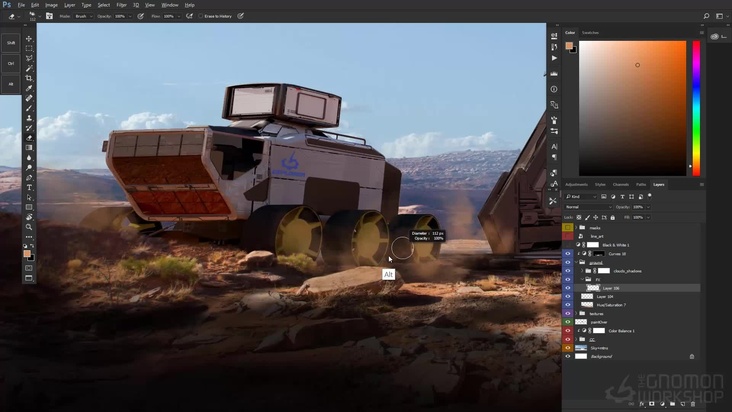Open the eraser Mode Brush dropdown
The height and width of the screenshot is (412, 732).
point(82,16)
